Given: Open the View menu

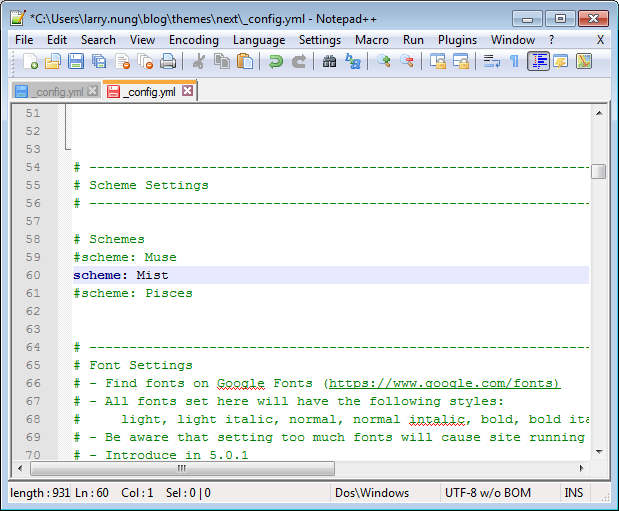Looking at the screenshot, I should (x=142, y=40).
